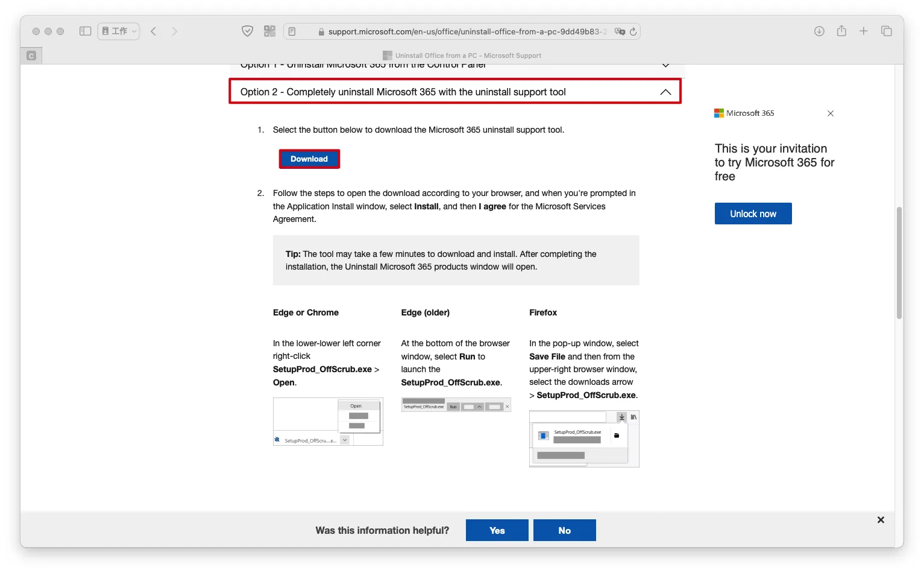Screen dimensions: 924x573
Task: Go forward with the forward arrow
Action: [x=174, y=31]
